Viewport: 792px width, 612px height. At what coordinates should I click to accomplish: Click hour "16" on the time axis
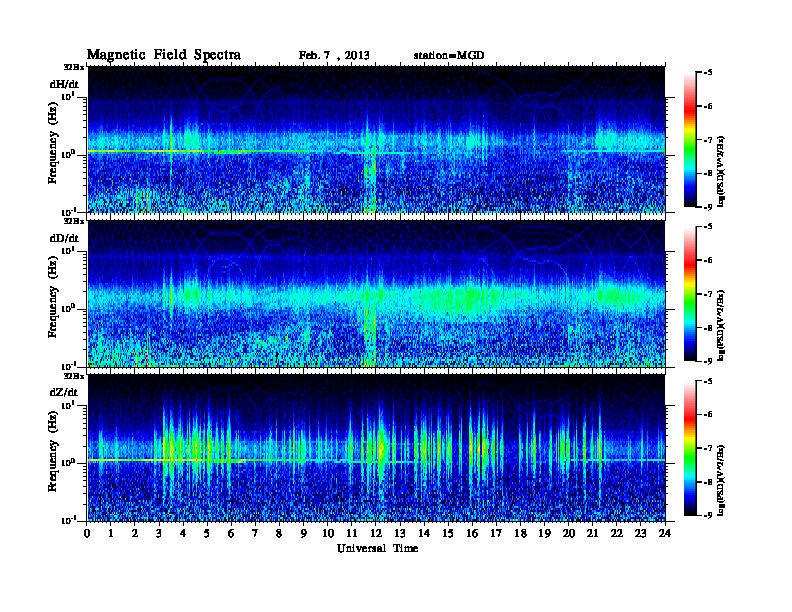tap(472, 534)
